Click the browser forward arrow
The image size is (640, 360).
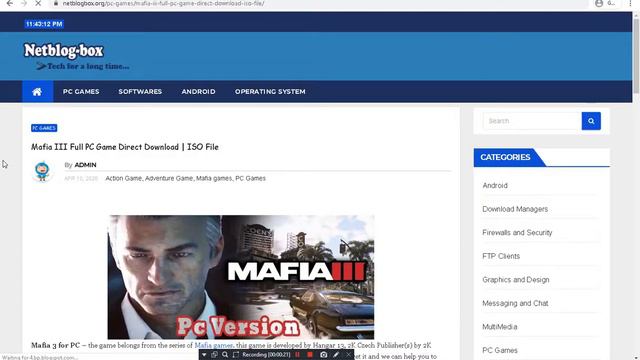tap(23, 3)
